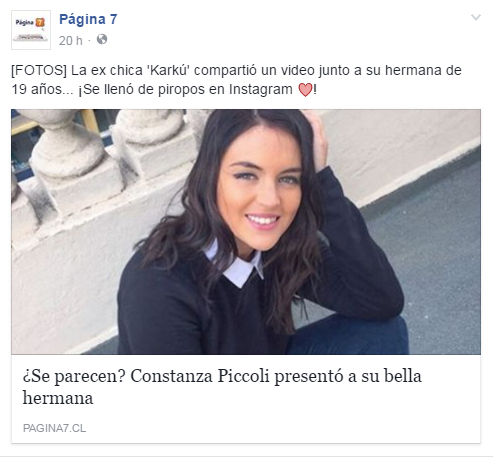Open the post via the 20 h timestamp
This screenshot has height=457, width=493.
[x=71, y=41]
